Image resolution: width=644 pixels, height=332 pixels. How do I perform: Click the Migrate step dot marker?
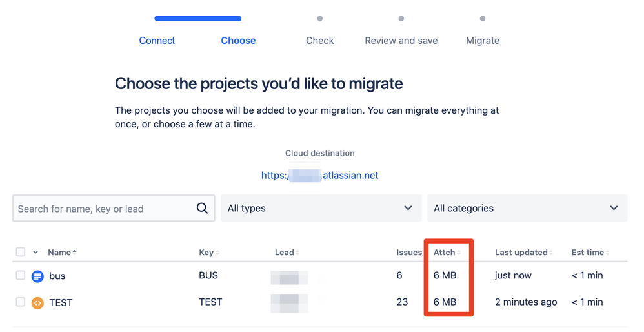coord(483,19)
